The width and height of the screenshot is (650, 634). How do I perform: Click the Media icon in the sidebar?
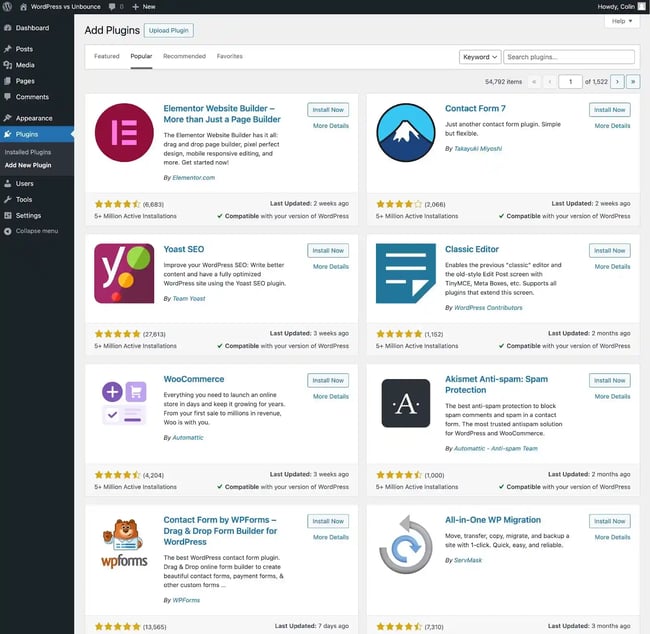7,65
